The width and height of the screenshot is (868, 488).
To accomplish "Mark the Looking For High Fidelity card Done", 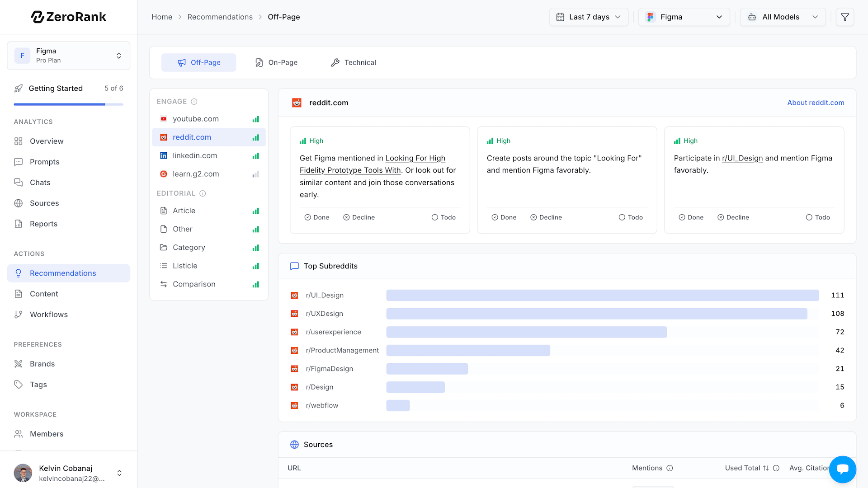I will click(317, 217).
